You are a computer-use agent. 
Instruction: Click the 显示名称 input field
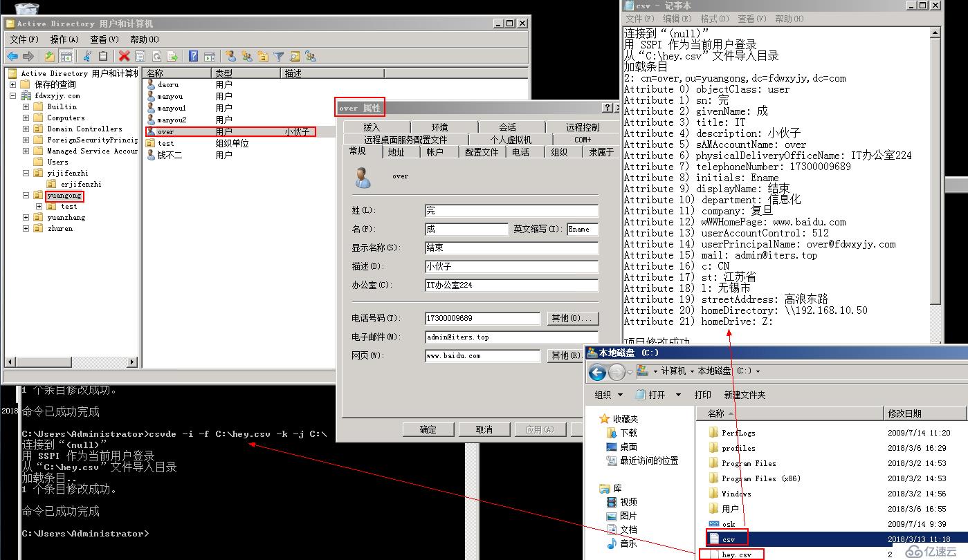(511, 248)
